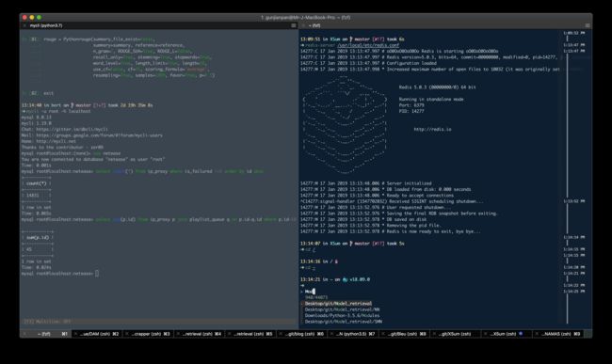This screenshot has height=364, width=612.
Task: Switch to the '...NAMAS (zsh)' ⌘9 tab
Action: (559, 334)
